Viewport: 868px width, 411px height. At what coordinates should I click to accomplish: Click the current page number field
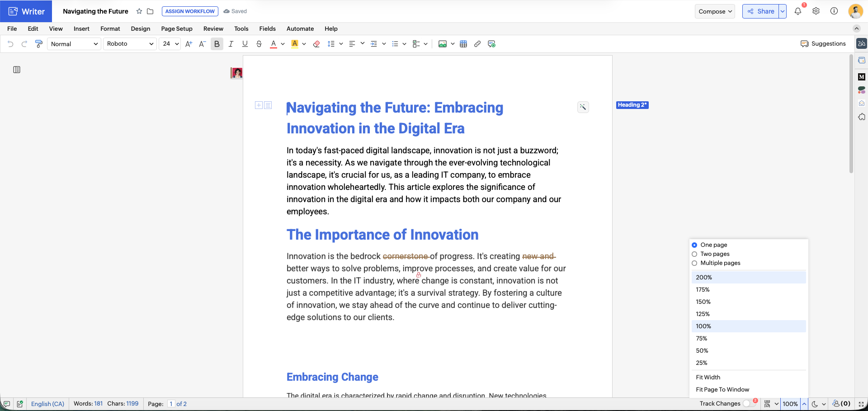[x=171, y=404]
